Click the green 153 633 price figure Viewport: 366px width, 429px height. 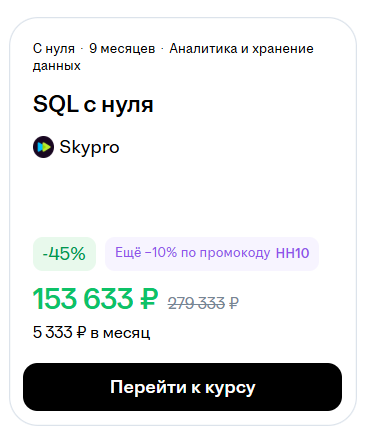tap(83, 298)
